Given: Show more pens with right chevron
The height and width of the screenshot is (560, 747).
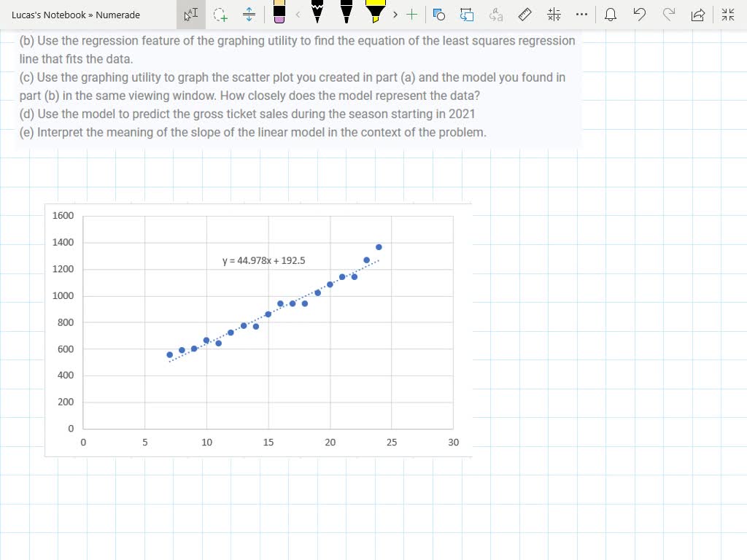Looking at the screenshot, I should point(395,15).
